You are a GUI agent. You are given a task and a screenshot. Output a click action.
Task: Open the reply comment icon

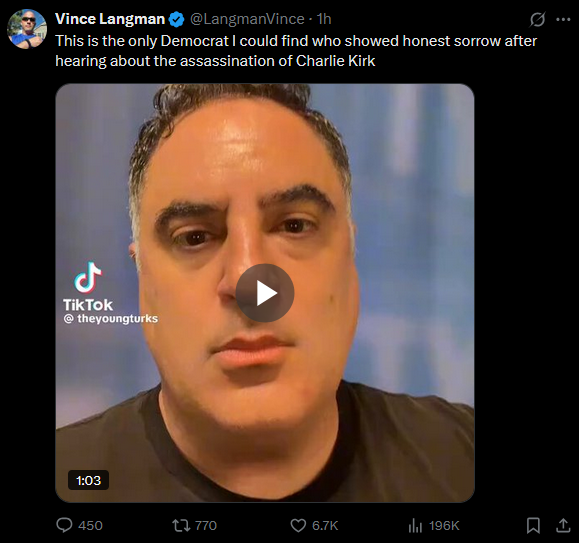coord(64,525)
